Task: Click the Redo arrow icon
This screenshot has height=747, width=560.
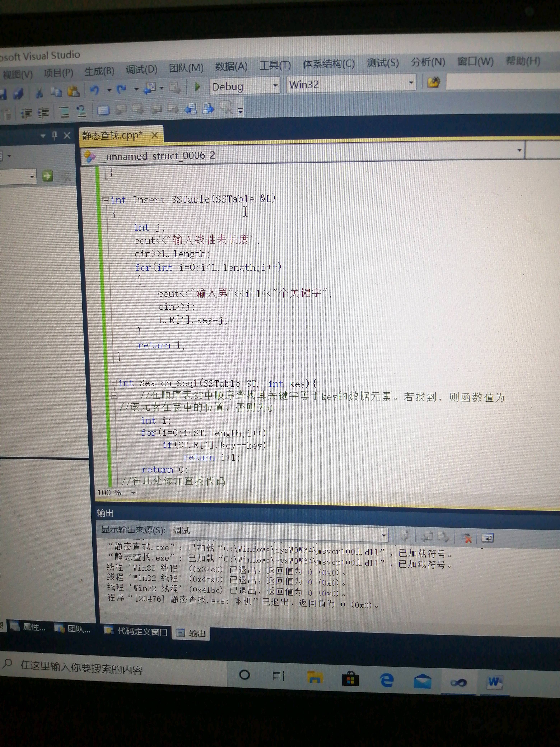Action: 122,89
